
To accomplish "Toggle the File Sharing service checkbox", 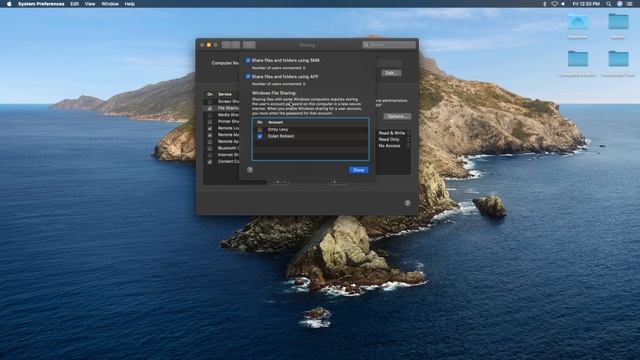I will coord(210,108).
